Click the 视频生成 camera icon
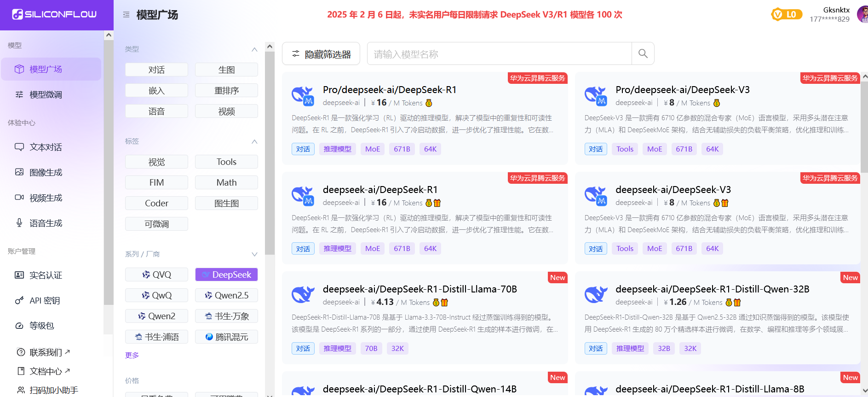Viewport: 868px width, 397px height. click(19, 198)
